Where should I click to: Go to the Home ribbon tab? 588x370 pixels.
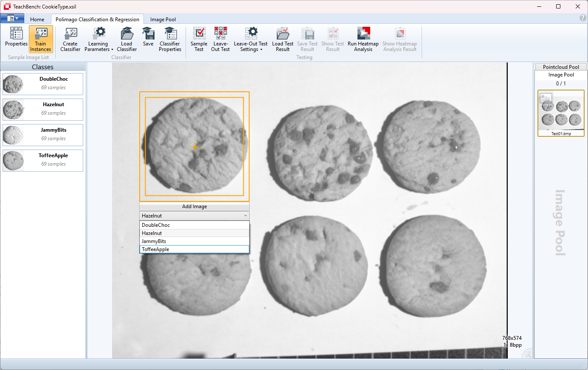pos(37,20)
